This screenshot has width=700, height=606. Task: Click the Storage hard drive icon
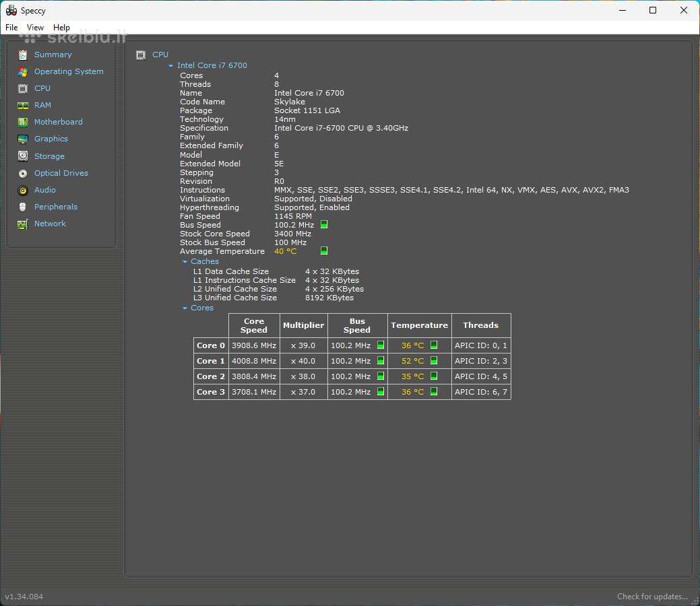coord(23,156)
